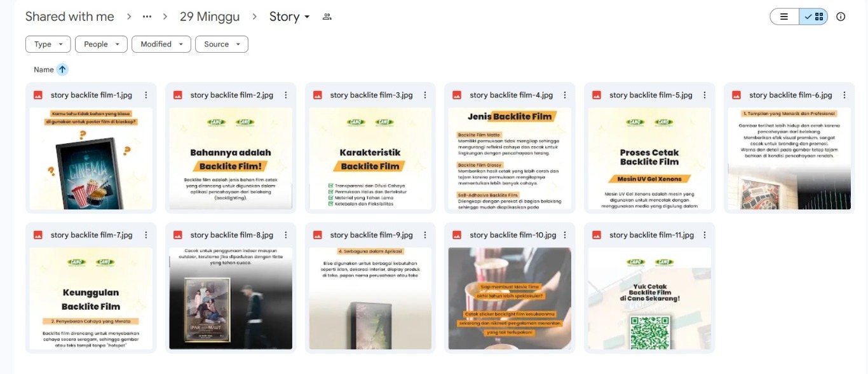Screen dimensions: 868x374
Task: Click image file icon of story backlite film-3.jpg
Action: 317,95
